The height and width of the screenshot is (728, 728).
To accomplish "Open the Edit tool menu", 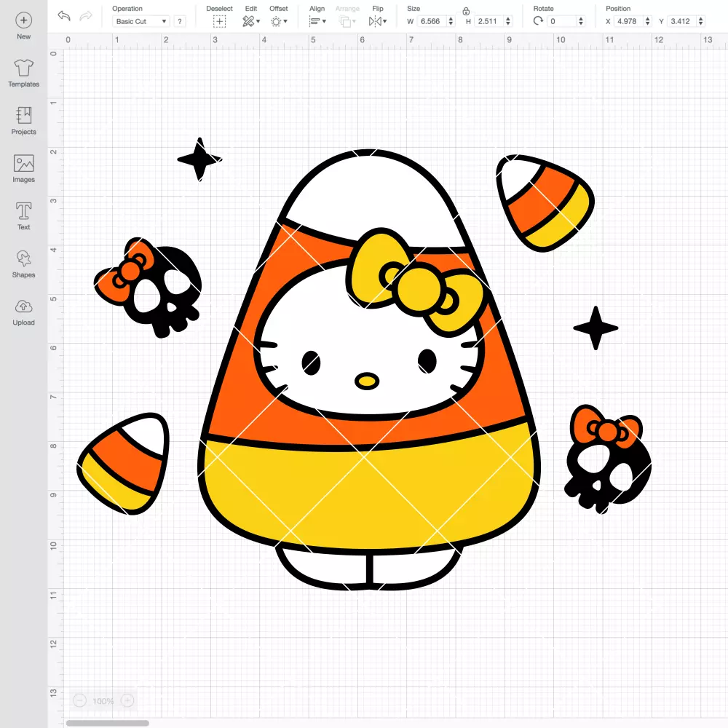I will pyautogui.click(x=251, y=21).
